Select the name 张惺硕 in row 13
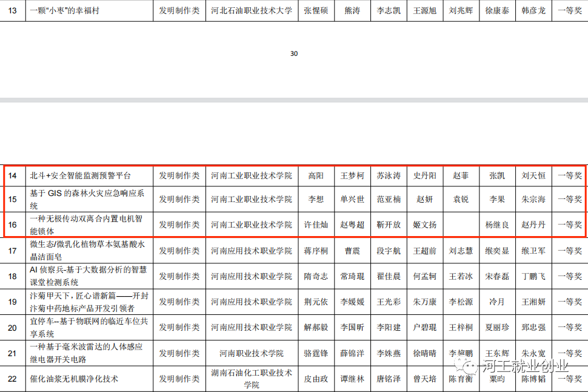Image resolution: width=588 pixels, height=392 pixels. point(316,11)
